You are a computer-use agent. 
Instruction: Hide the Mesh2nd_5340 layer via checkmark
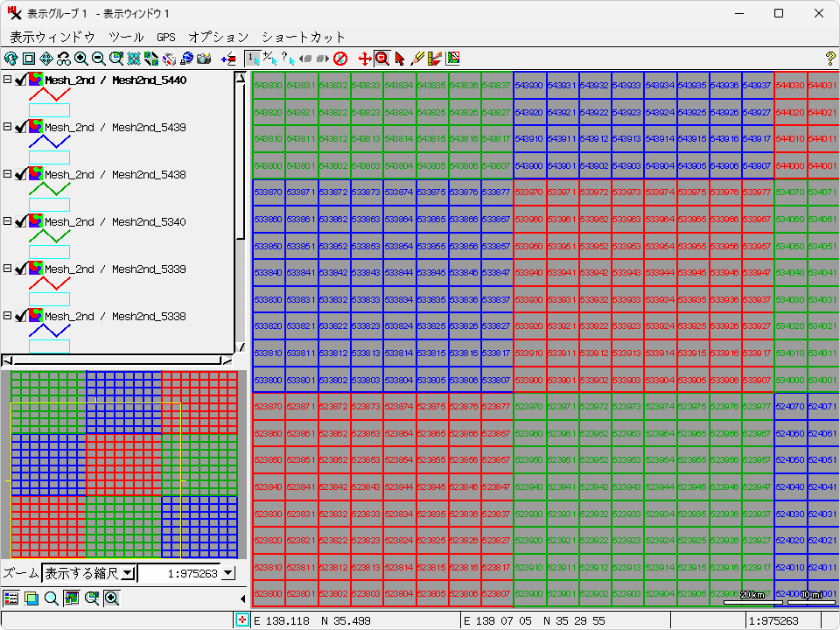click(21, 222)
